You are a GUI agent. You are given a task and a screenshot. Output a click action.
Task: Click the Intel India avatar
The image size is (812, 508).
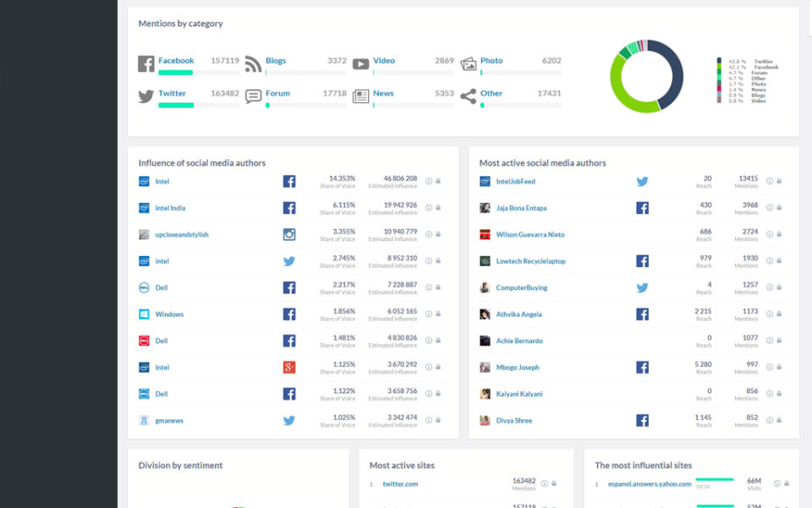pos(144,208)
